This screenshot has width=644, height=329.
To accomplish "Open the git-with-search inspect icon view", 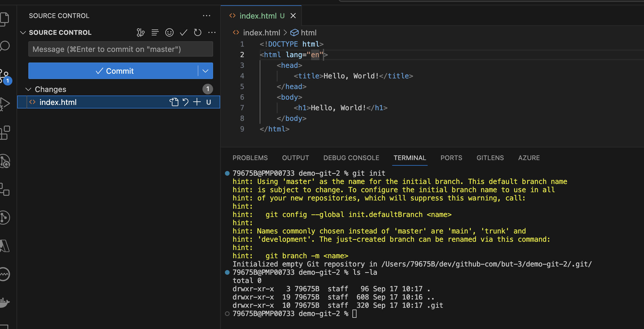I will click(x=5, y=161).
